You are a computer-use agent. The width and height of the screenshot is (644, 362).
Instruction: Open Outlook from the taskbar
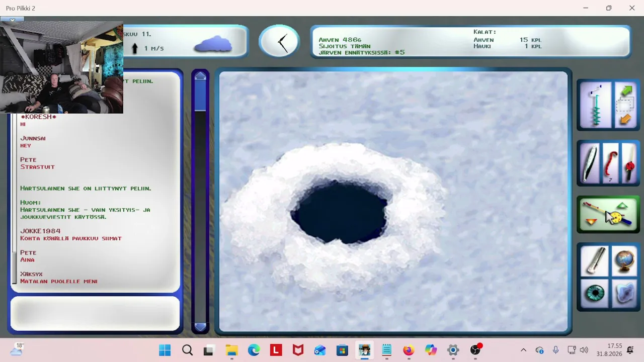320,350
